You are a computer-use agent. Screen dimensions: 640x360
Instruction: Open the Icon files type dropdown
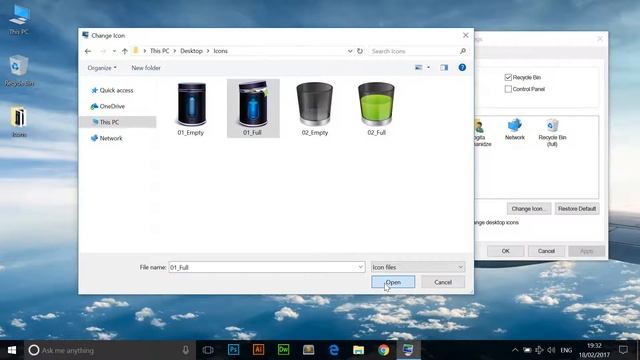click(418, 267)
